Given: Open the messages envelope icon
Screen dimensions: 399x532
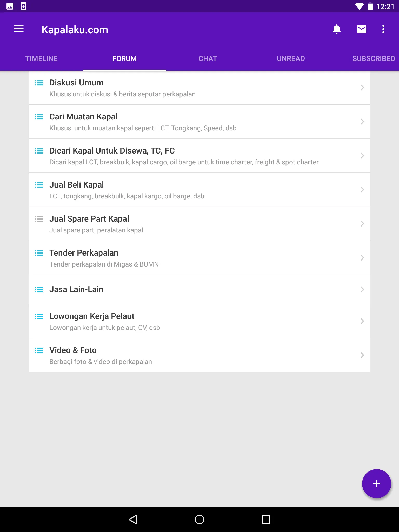Looking at the screenshot, I should [362, 29].
